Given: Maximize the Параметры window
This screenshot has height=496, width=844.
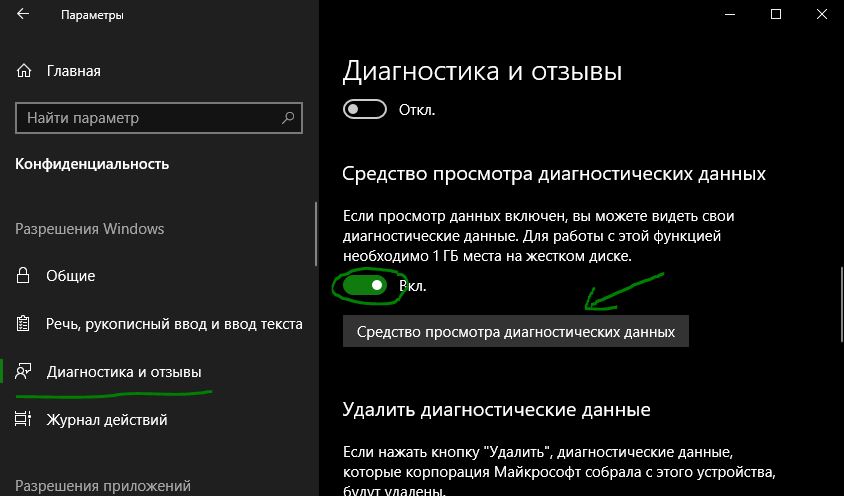Looking at the screenshot, I should pos(776,15).
